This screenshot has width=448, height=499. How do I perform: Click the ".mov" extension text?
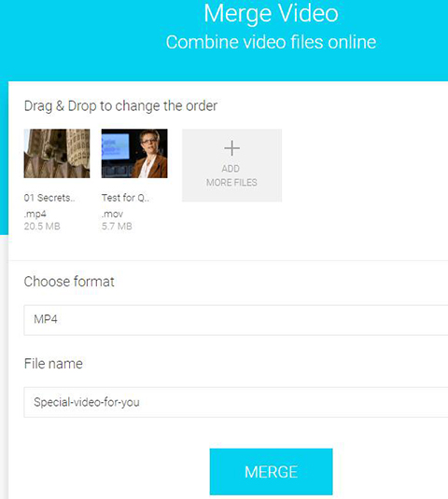click(x=112, y=214)
